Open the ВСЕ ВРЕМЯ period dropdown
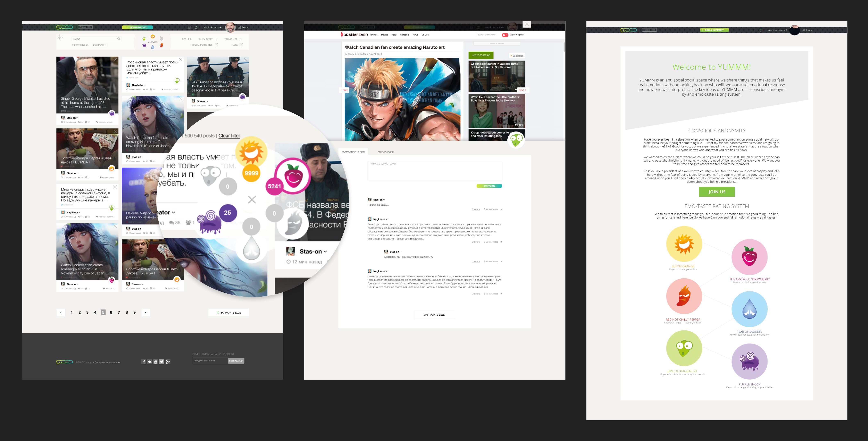This screenshot has height=441, width=868. click(100, 45)
